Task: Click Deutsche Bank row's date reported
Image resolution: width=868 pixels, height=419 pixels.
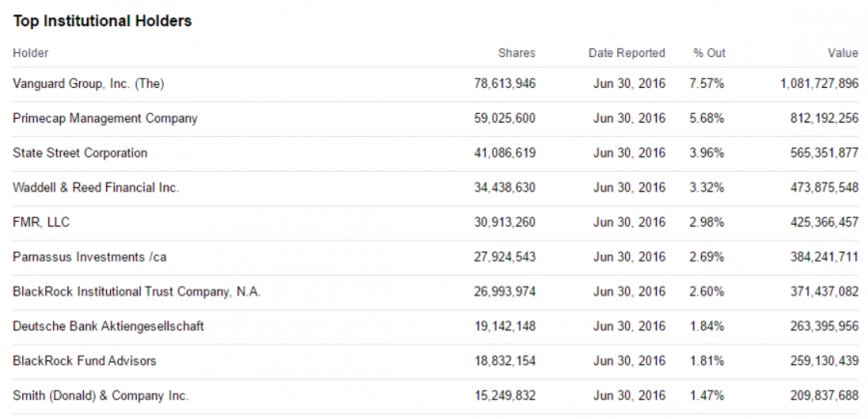Action: coord(630,326)
